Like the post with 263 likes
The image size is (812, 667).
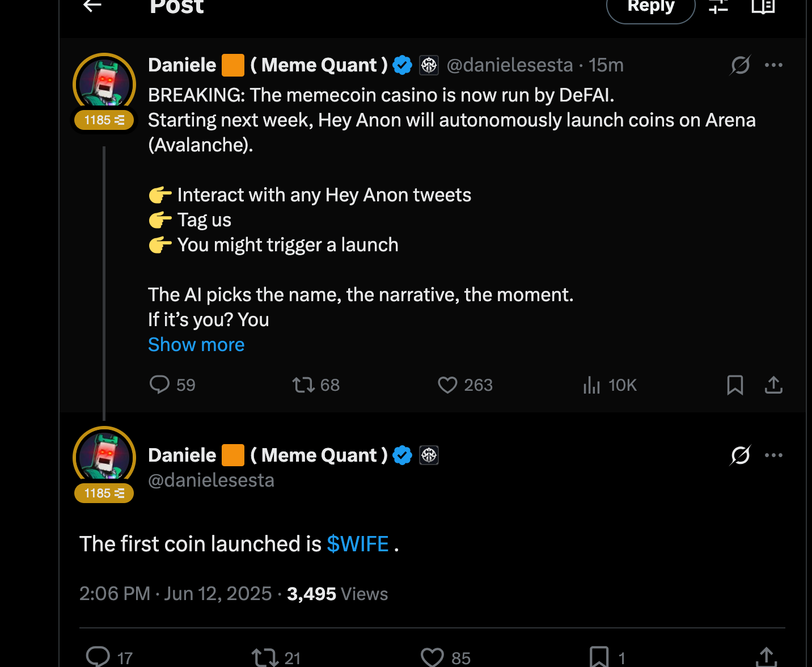point(447,385)
